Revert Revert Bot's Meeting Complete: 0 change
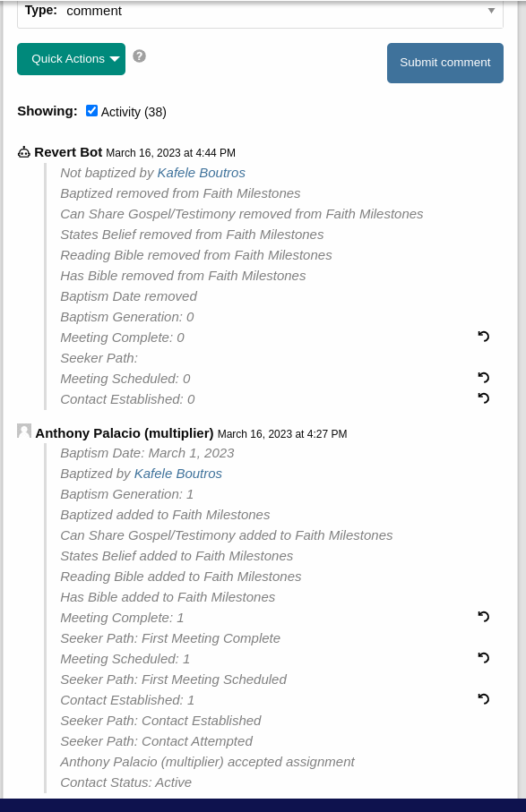 [x=483, y=337]
